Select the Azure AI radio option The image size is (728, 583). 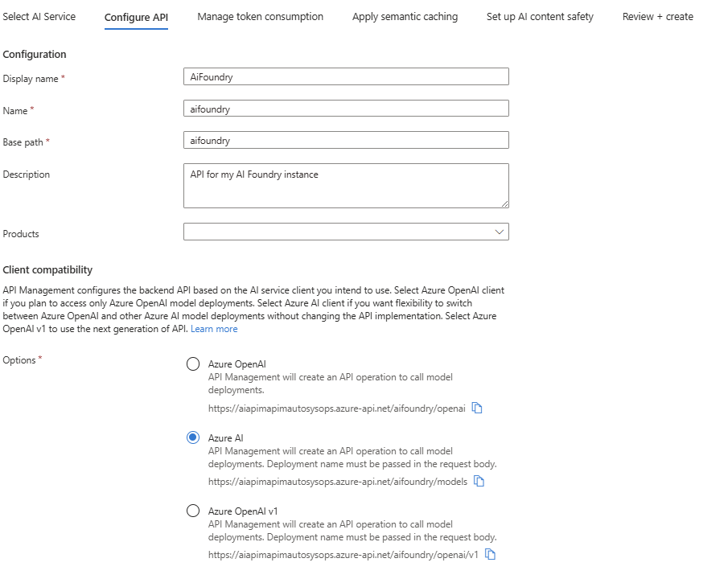(x=193, y=437)
